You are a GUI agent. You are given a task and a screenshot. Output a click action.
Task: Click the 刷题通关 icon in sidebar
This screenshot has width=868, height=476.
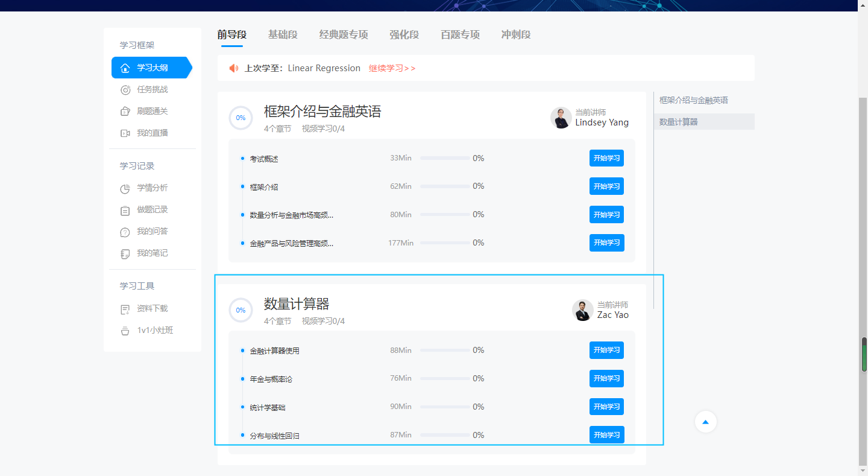(x=125, y=112)
